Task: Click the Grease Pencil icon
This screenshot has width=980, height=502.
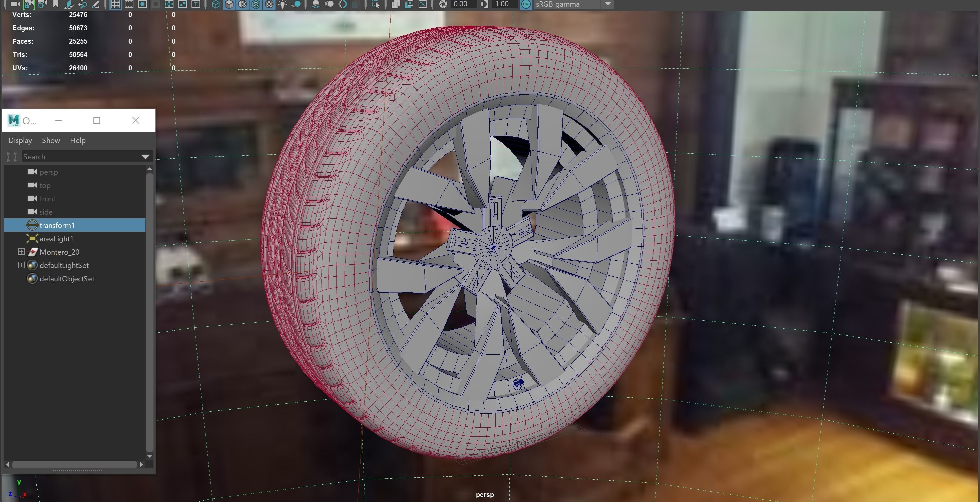Action: [x=95, y=4]
